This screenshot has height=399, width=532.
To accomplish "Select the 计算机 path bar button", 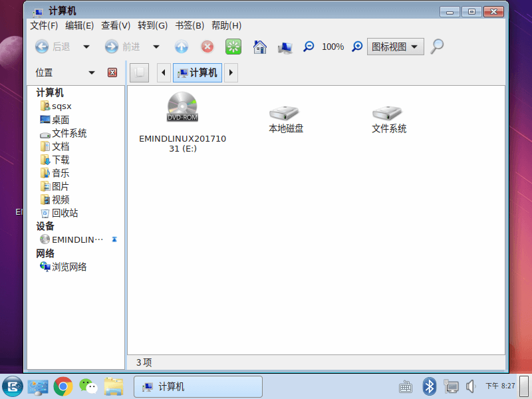I will [198, 72].
